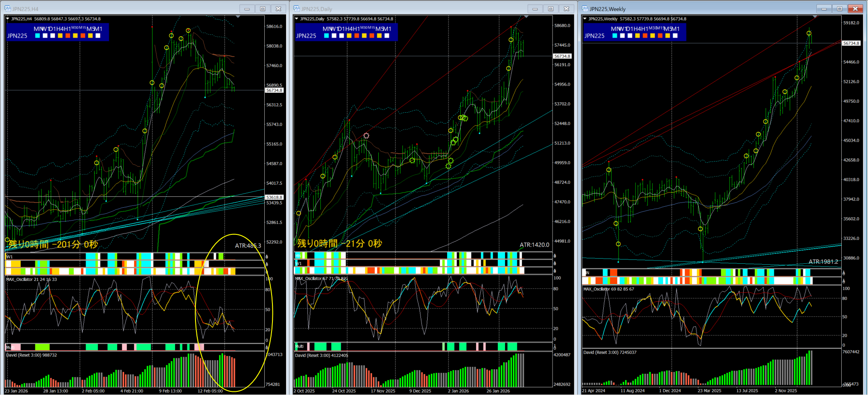Click the David (Reset 3:00) 988732 label
The height and width of the screenshot is (395, 868).
click(32, 355)
